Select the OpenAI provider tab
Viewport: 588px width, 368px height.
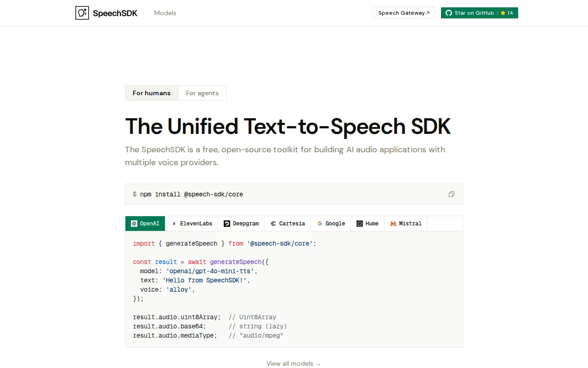[145, 224]
